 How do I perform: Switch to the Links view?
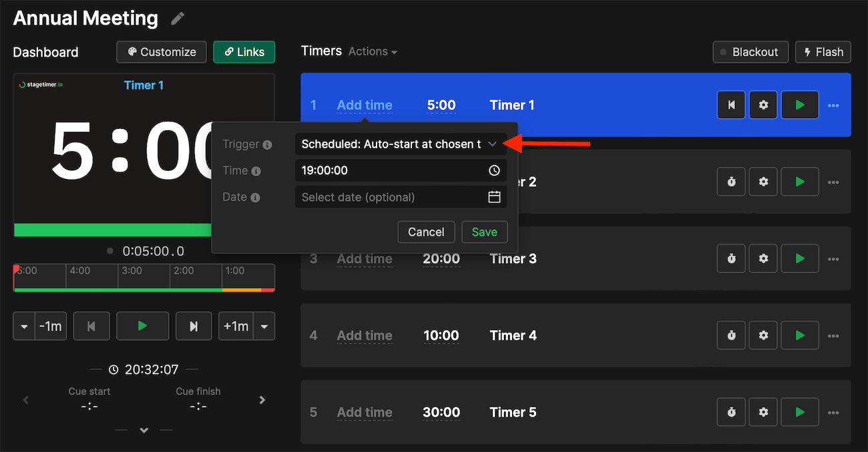(244, 51)
